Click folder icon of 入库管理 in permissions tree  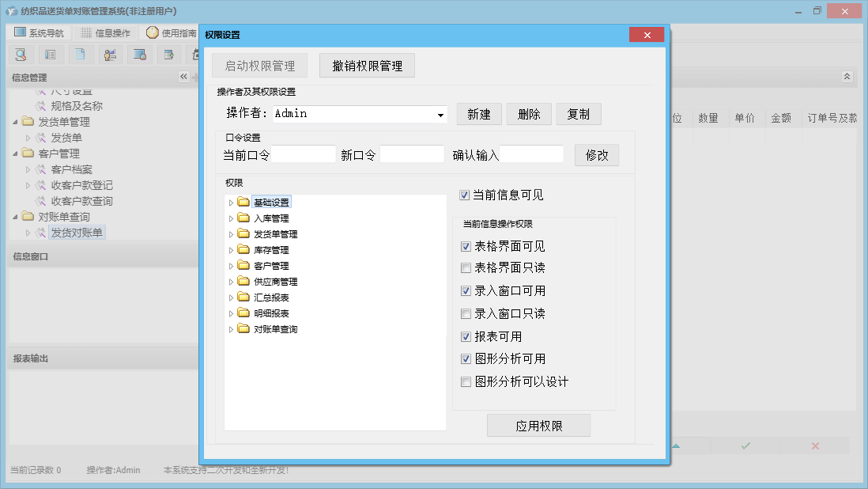click(243, 218)
